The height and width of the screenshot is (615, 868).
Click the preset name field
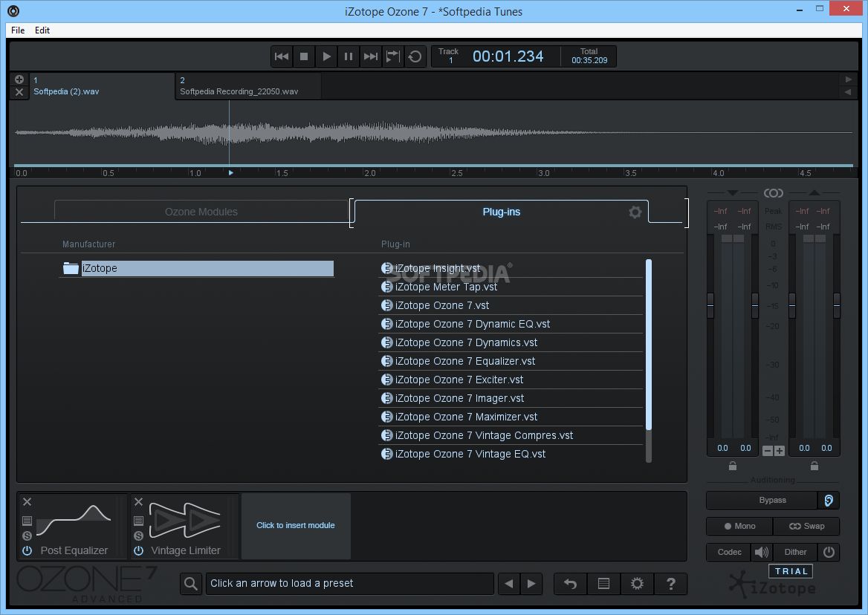coord(349,584)
